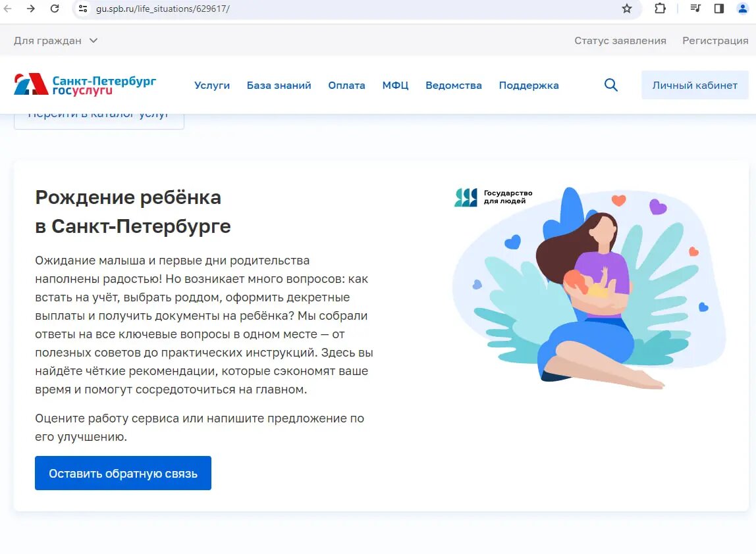Toggle the browser side panel icon
The height and width of the screenshot is (554, 756).
pos(719,9)
